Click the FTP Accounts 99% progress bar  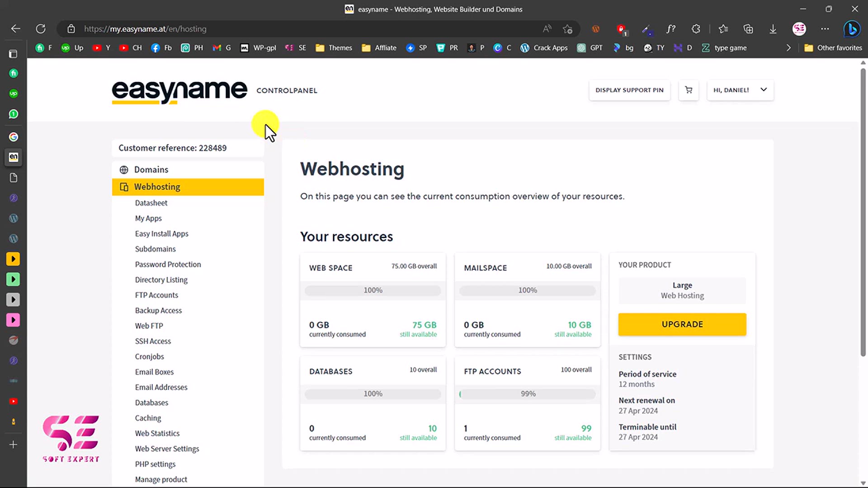coord(528,394)
